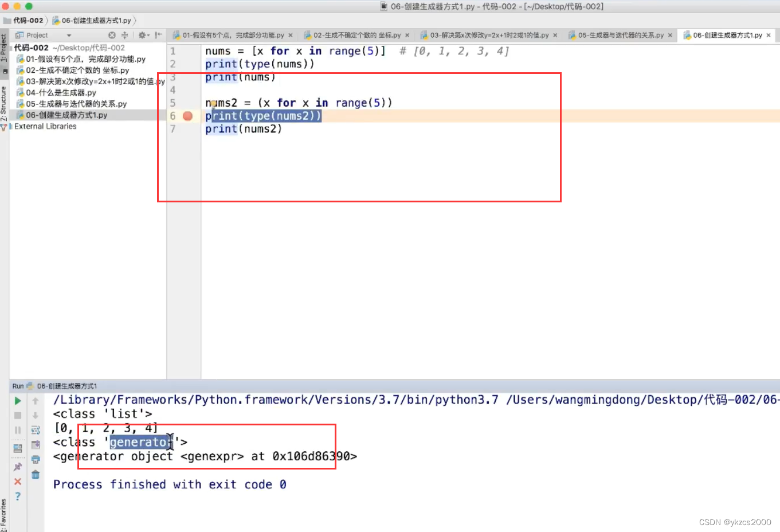Image resolution: width=780 pixels, height=532 pixels.
Task: Click the Process finished with exit code 0 text
Action: click(170, 484)
